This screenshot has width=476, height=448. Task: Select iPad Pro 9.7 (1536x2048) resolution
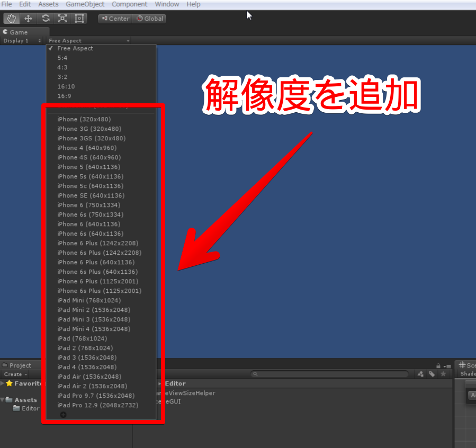[x=101, y=396]
